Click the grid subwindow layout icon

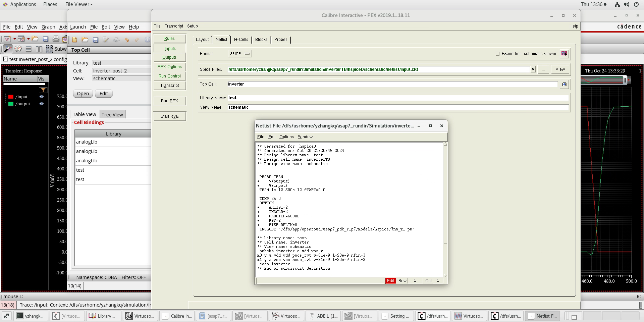pyautogui.click(x=49, y=49)
